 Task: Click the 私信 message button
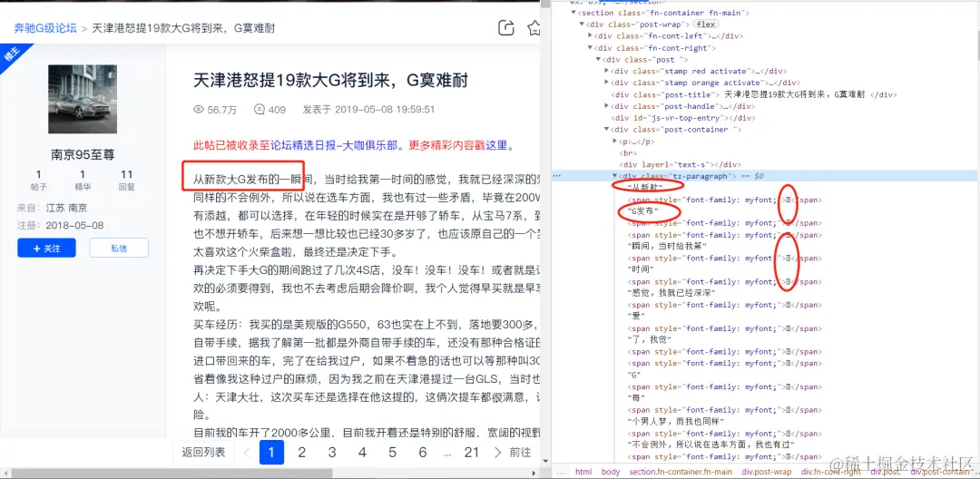tap(119, 248)
